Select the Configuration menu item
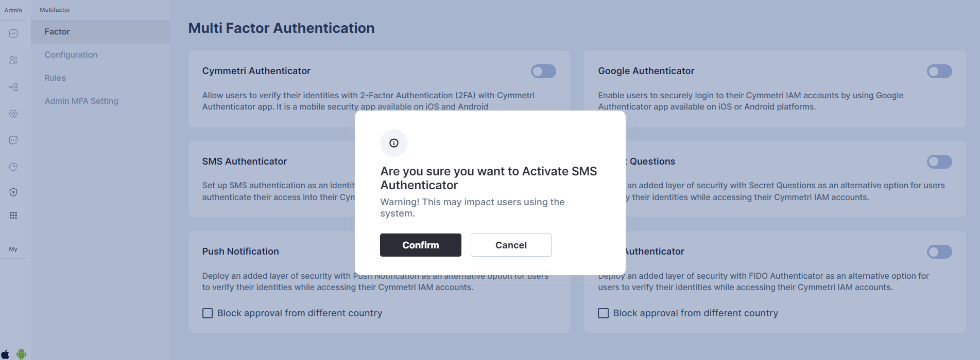 click(71, 55)
